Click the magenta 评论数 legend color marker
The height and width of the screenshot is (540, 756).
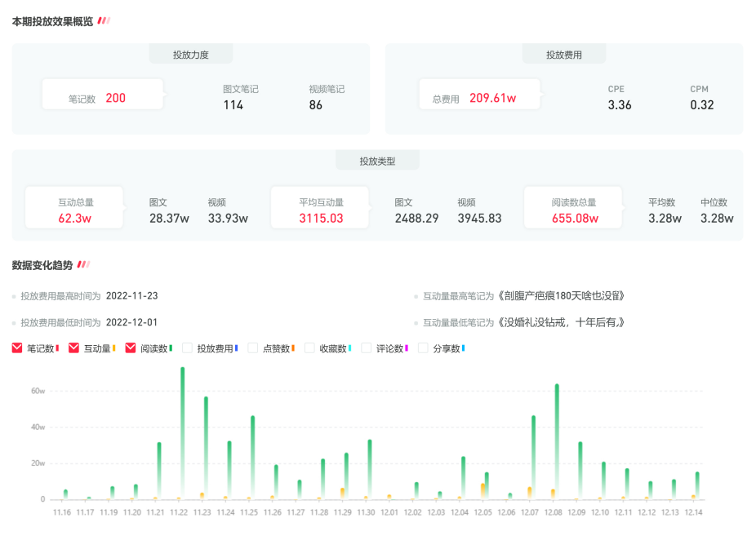pyautogui.click(x=406, y=348)
